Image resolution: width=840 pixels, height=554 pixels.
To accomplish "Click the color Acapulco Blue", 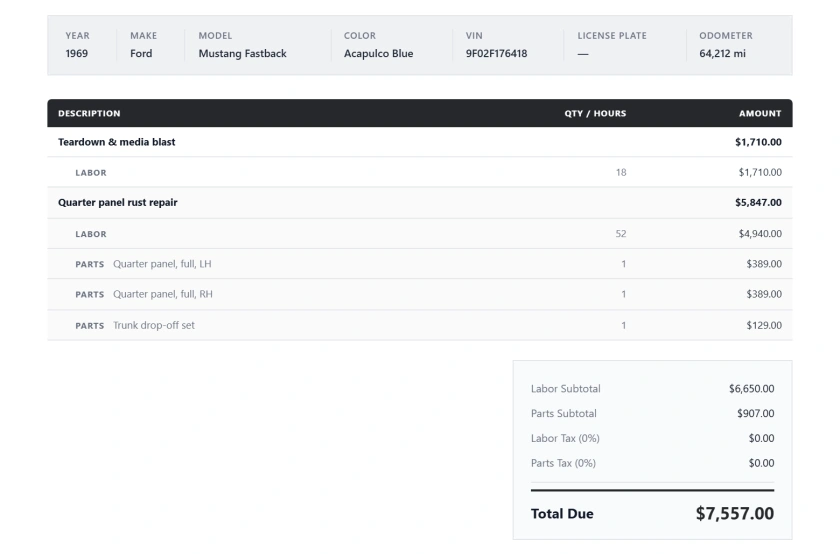I will 378,54.
